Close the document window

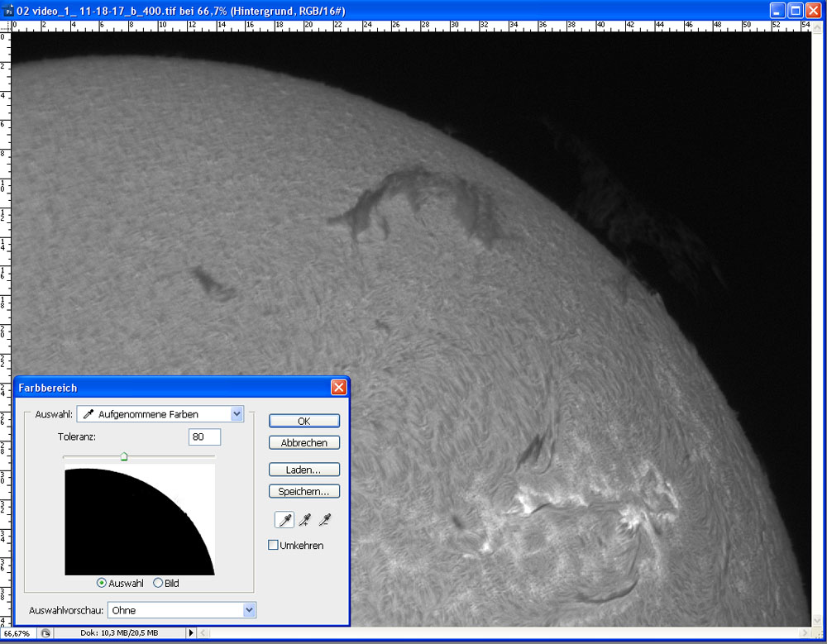coord(813,11)
